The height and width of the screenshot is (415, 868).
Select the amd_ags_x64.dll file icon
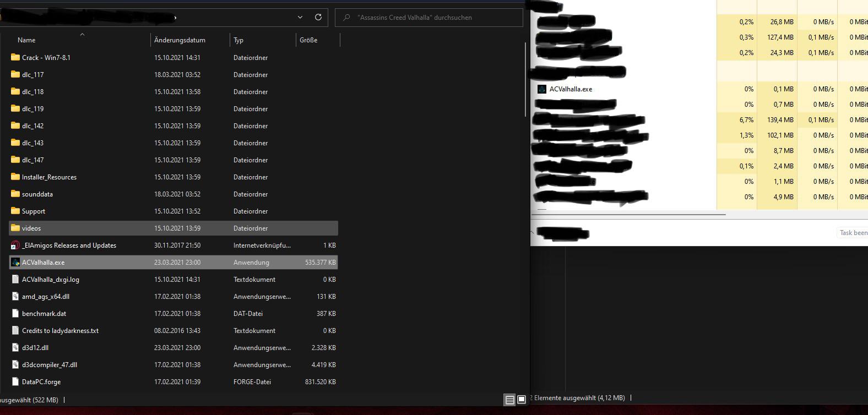[15, 296]
